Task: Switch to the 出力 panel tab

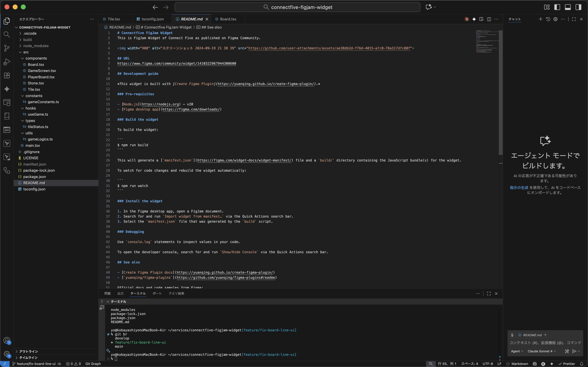Action: 120,293
